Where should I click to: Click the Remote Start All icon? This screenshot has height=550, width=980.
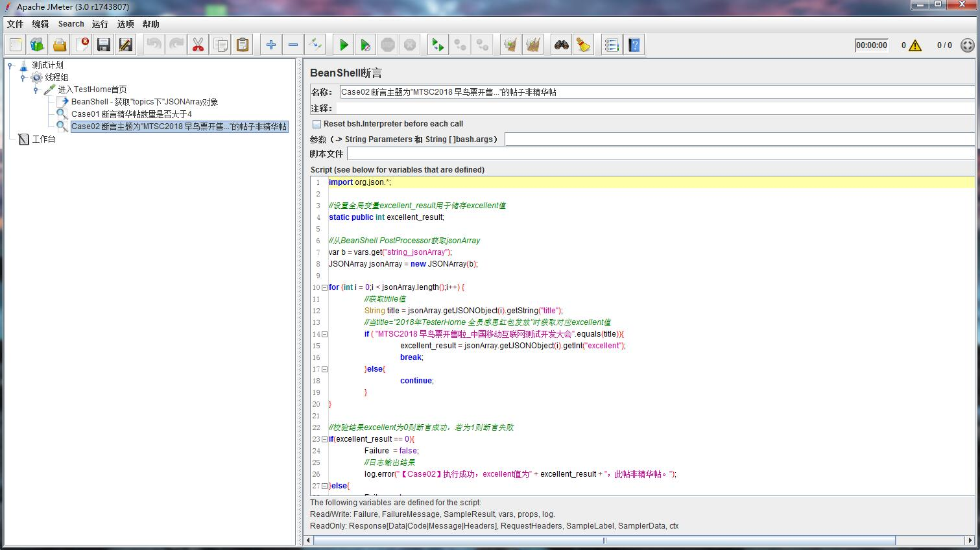coord(438,45)
